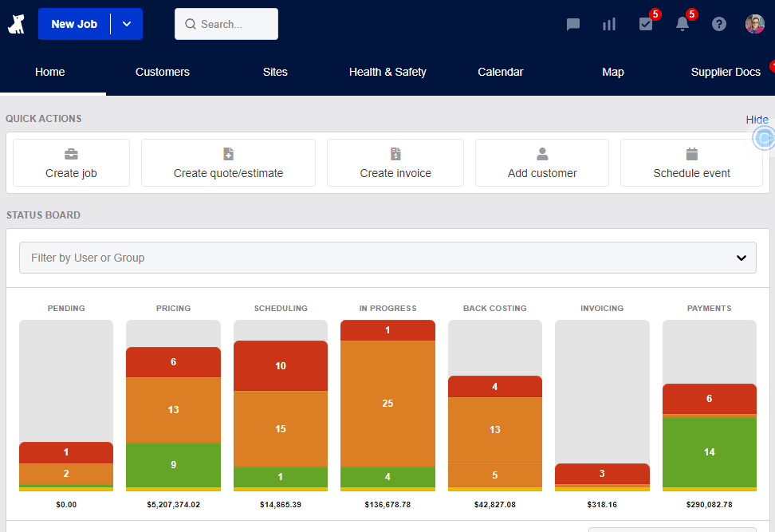Switch to the Customers tab
The height and width of the screenshot is (532, 775).
coord(163,72)
